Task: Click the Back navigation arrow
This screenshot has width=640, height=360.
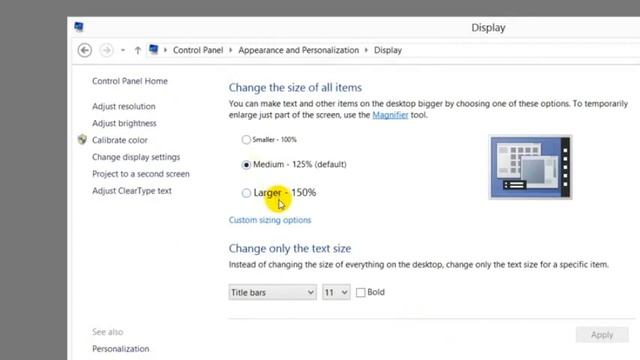Action: pos(84,50)
